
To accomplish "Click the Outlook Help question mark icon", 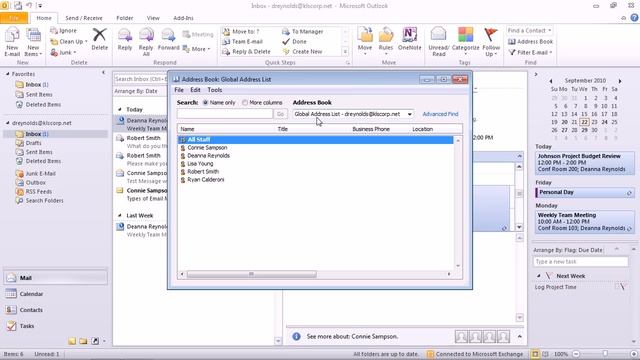I will click(x=634, y=18).
